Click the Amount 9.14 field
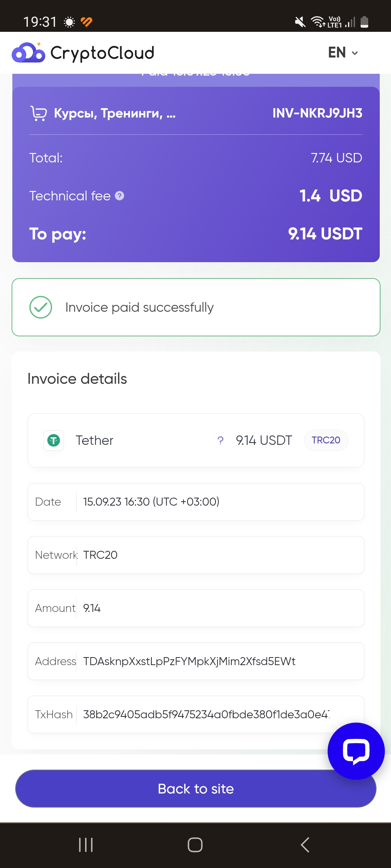This screenshot has width=391, height=868. 196,608
